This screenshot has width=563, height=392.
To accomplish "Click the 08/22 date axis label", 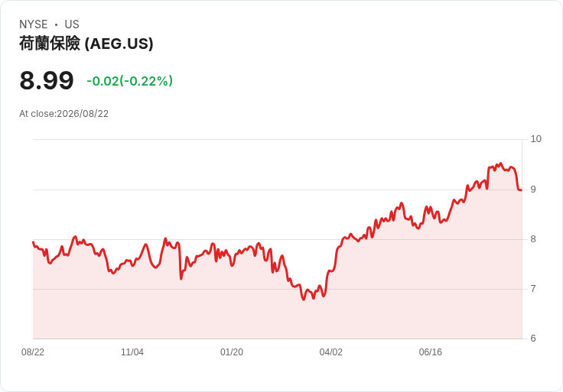I will (x=33, y=352).
